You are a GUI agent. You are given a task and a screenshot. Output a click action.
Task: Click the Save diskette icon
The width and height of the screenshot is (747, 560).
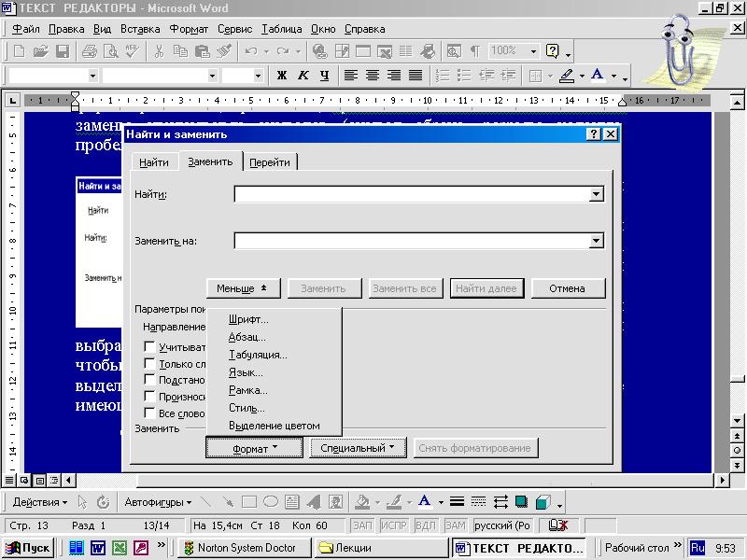point(63,51)
